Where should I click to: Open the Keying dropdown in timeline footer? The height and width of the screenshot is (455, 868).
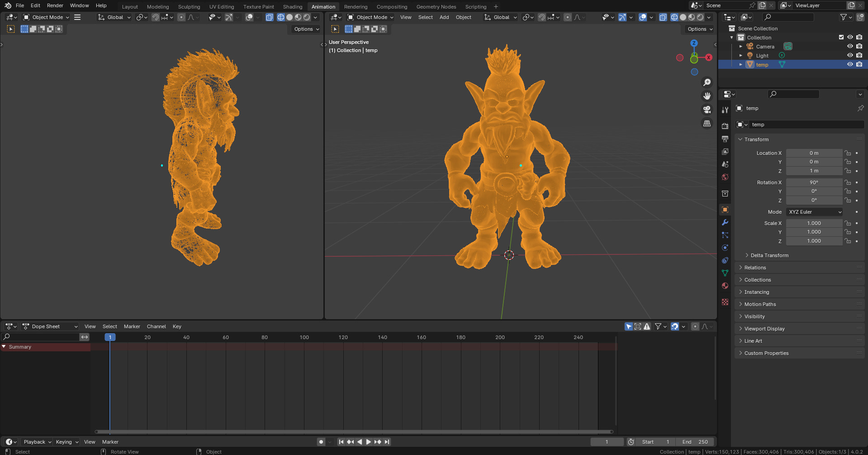[67, 442]
